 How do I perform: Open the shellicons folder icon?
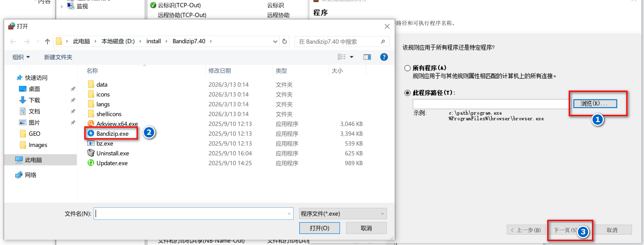click(91, 114)
